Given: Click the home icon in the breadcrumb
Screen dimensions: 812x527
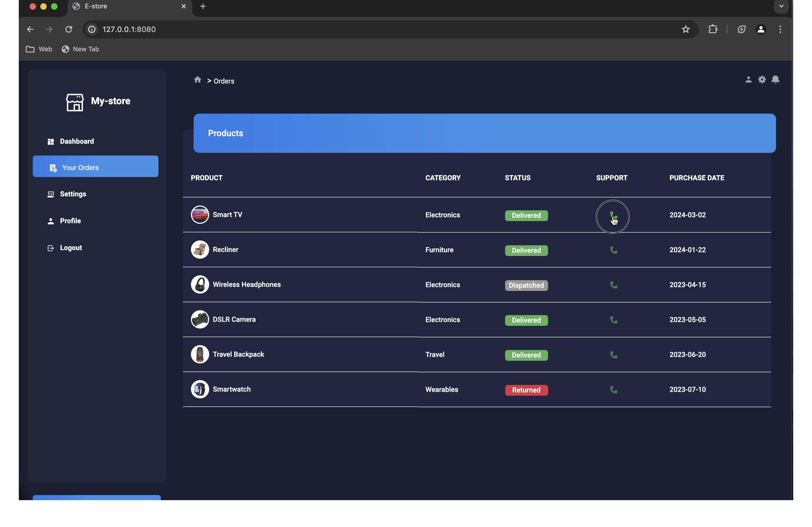Looking at the screenshot, I should (x=198, y=80).
